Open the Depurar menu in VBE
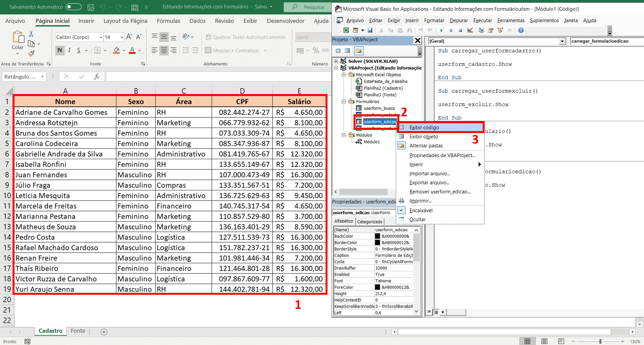The width and height of the screenshot is (644, 345). [459, 20]
